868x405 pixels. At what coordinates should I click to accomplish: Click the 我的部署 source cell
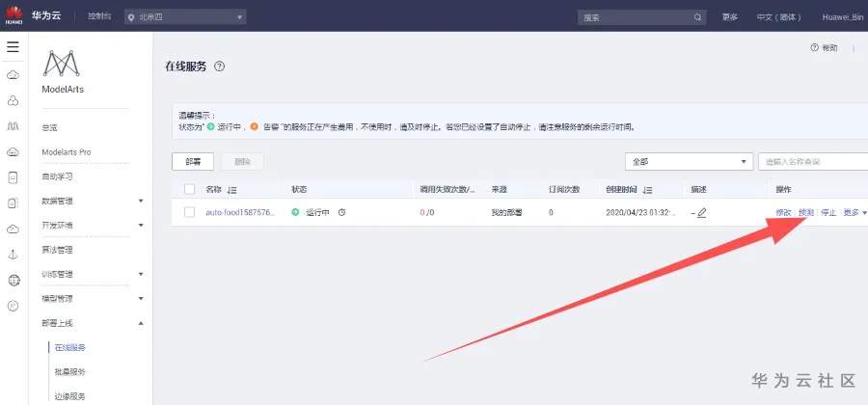pos(506,212)
